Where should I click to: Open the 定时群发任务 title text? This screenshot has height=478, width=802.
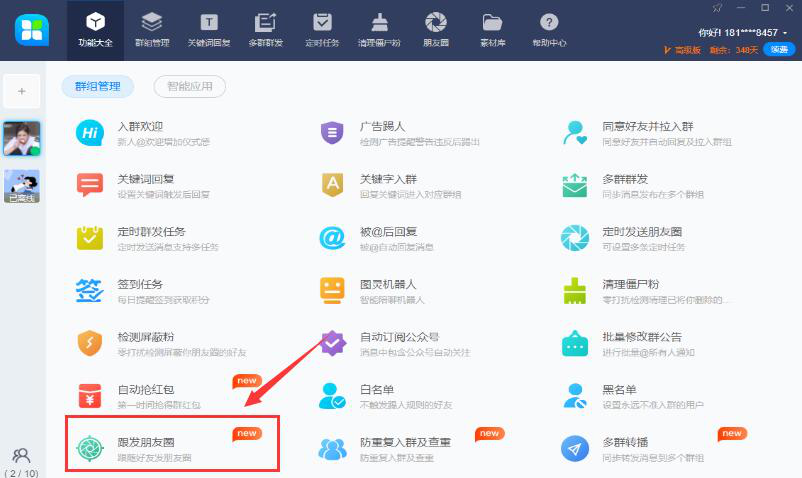coord(152,232)
